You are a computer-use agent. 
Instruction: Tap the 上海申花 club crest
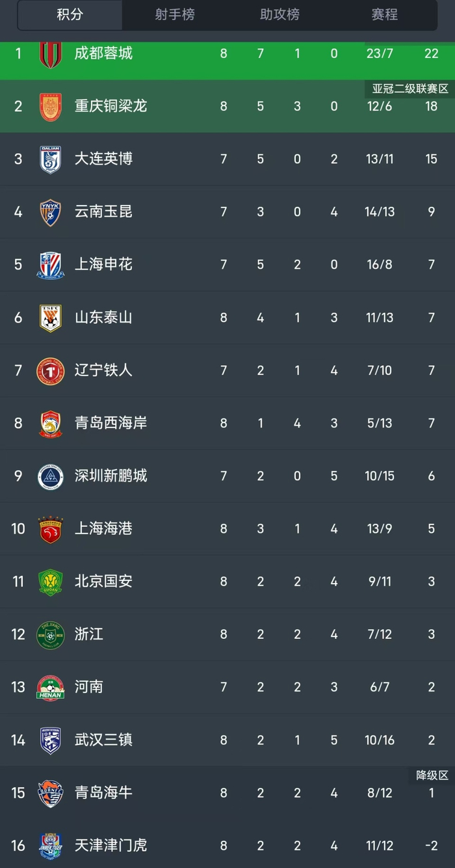coord(50,265)
